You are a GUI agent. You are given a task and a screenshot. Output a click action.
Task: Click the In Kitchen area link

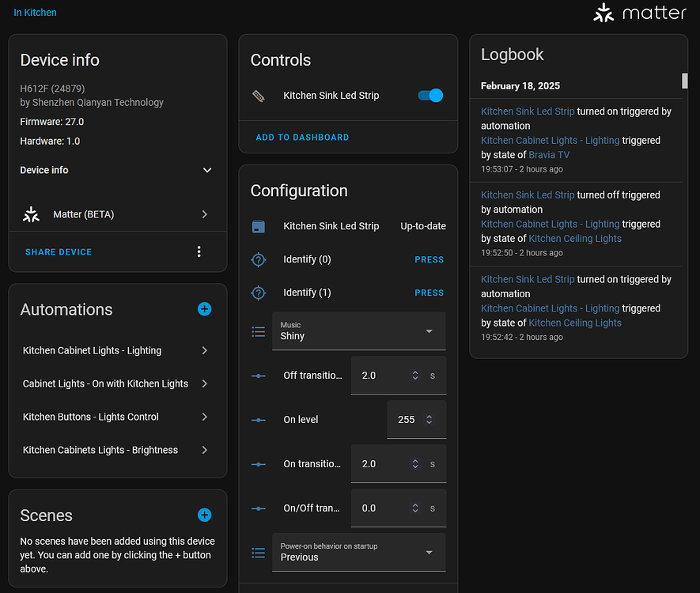point(35,13)
